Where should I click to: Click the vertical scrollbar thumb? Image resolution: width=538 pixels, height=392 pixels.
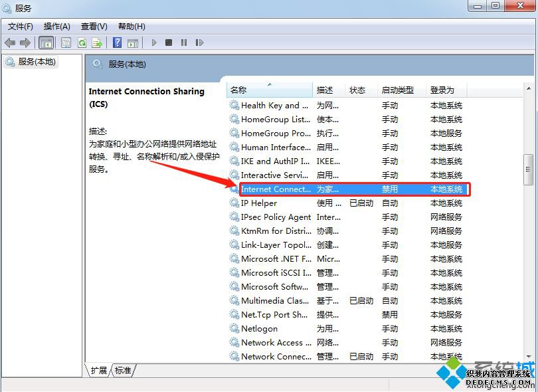point(529,169)
